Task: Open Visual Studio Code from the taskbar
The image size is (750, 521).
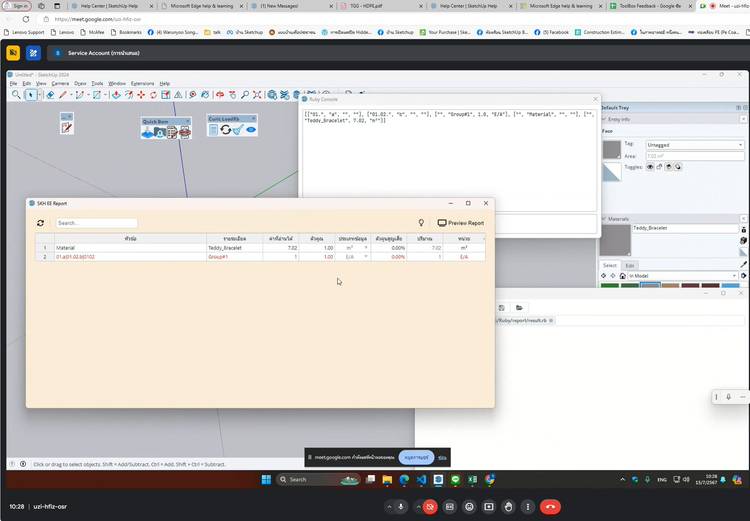Action: 421,480
